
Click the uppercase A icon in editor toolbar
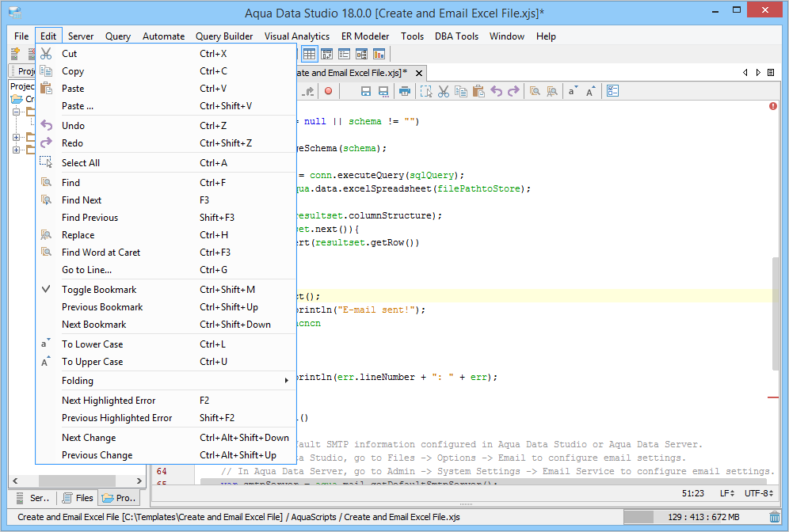tap(590, 91)
